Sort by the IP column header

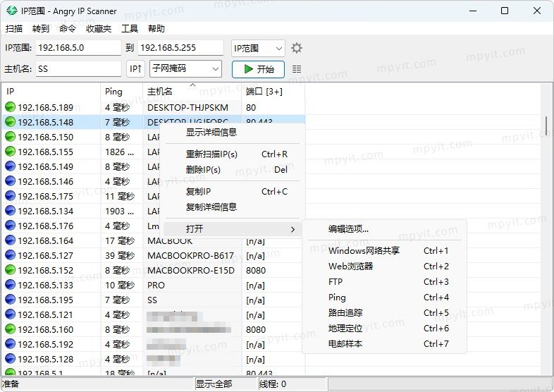click(x=51, y=92)
